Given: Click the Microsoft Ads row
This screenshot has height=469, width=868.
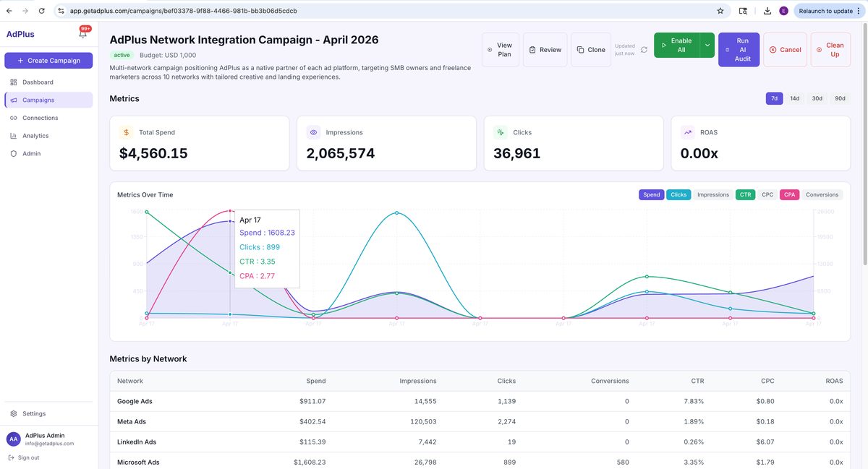Looking at the screenshot, I should [480, 462].
